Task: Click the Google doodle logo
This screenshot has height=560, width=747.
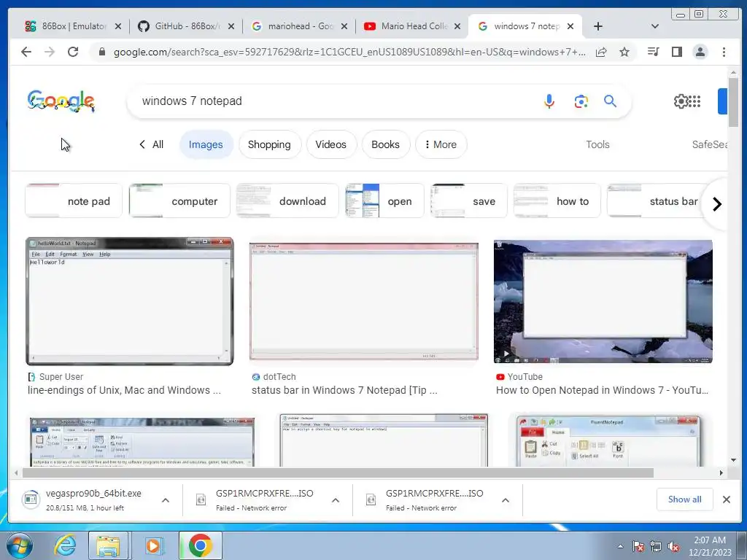Action: tap(61, 101)
